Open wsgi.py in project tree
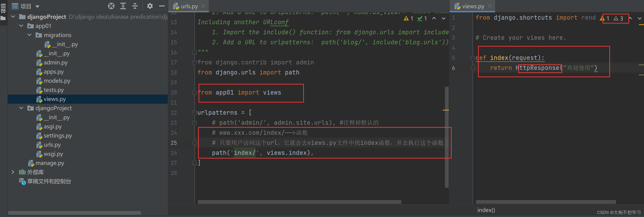The height and width of the screenshot is (217, 644). coord(49,154)
